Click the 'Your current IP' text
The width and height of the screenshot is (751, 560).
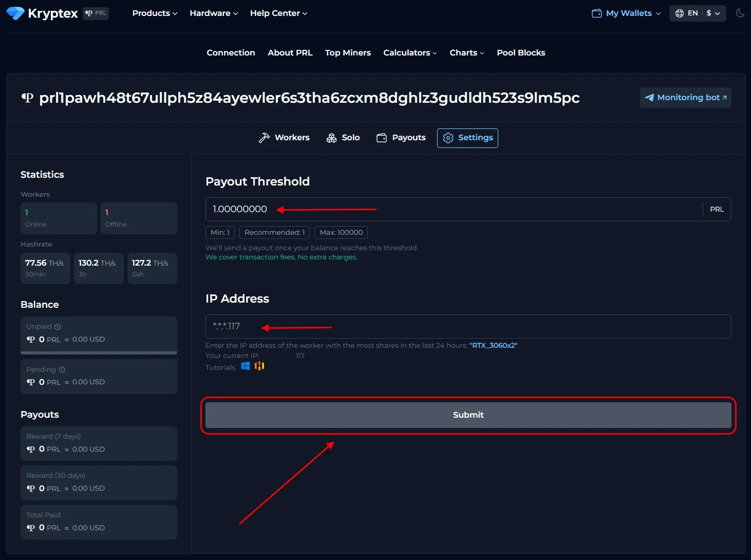(232, 356)
